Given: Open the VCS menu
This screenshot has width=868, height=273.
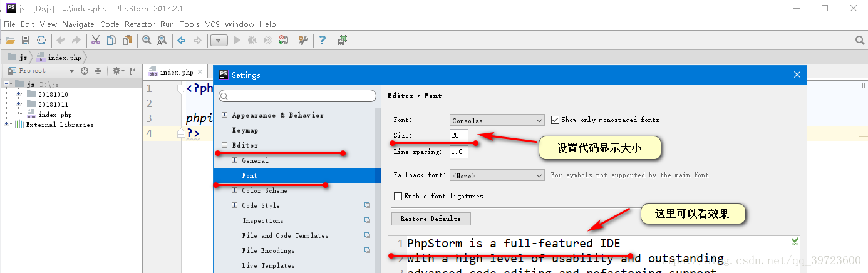Looking at the screenshot, I should (x=212, y=24).
